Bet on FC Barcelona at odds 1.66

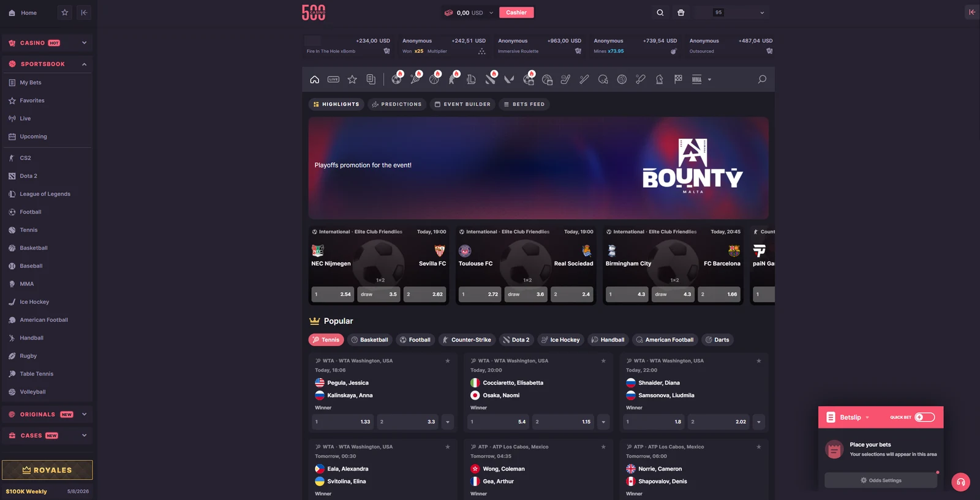click(719, 294)
